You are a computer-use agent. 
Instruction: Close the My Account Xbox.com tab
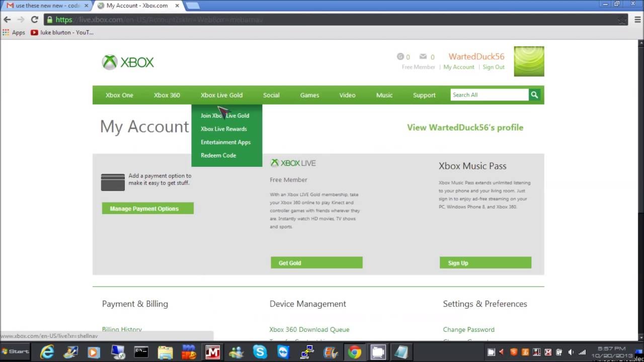point(177,6)
